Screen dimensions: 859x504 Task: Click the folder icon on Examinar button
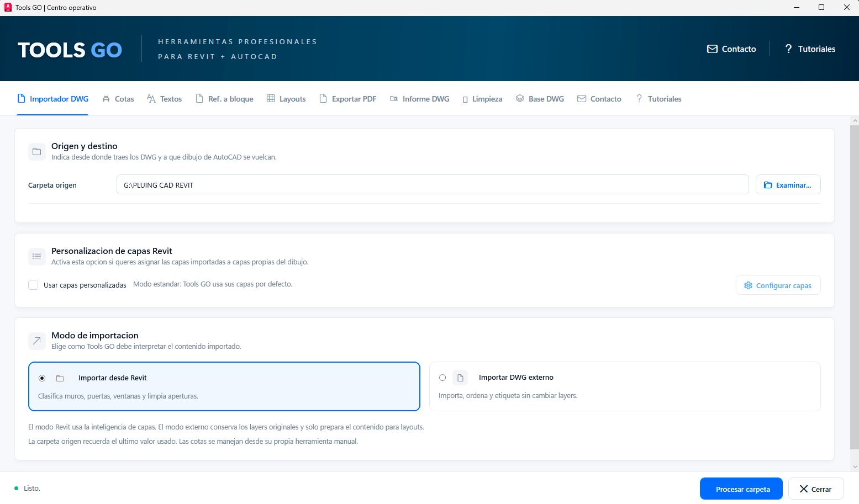768,185
